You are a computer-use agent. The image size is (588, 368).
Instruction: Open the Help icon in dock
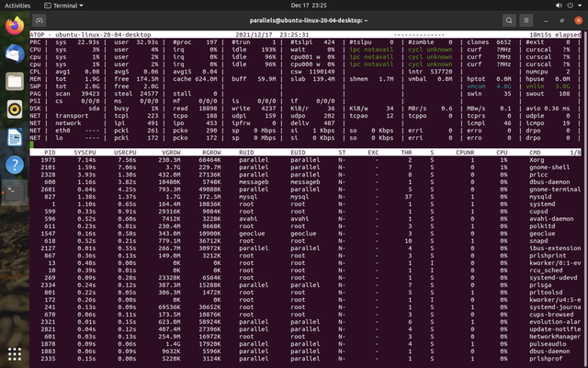pyautogui.click(x=15, y=165)
